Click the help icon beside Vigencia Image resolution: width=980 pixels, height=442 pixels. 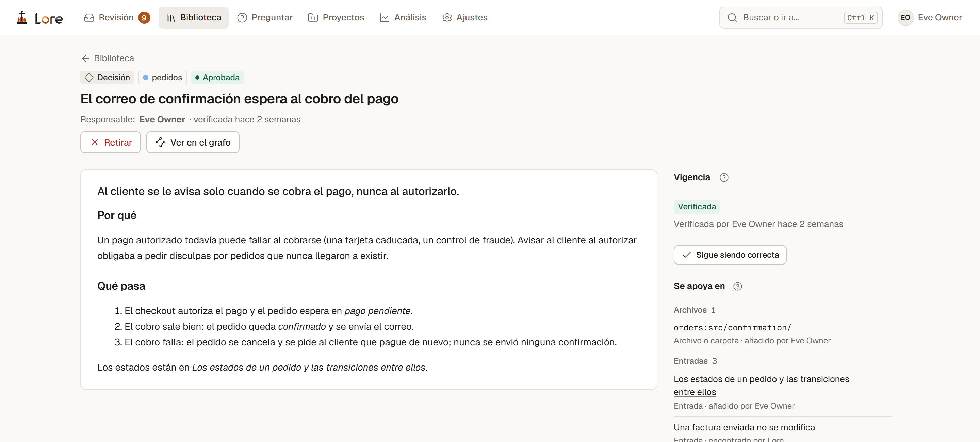click(723, 177)
